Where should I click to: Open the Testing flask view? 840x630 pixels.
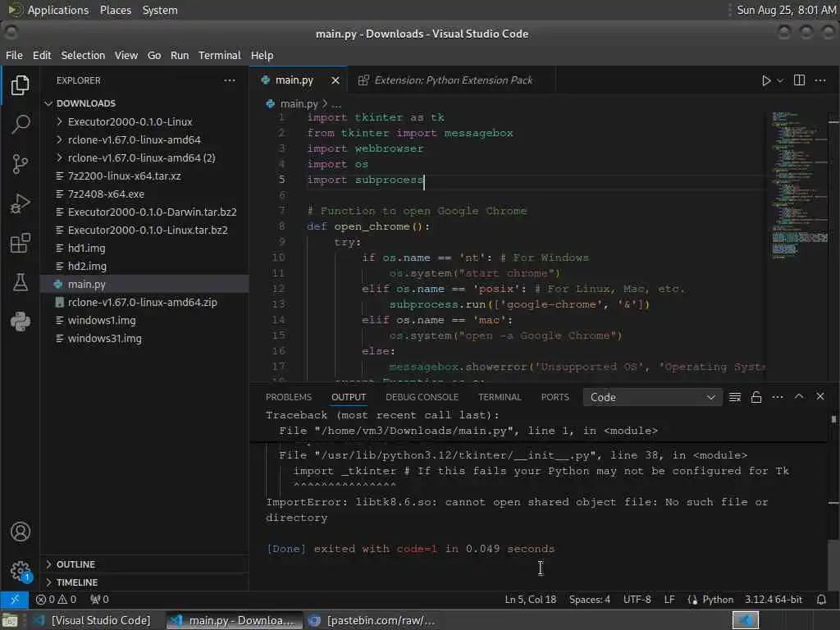(20, 282)
